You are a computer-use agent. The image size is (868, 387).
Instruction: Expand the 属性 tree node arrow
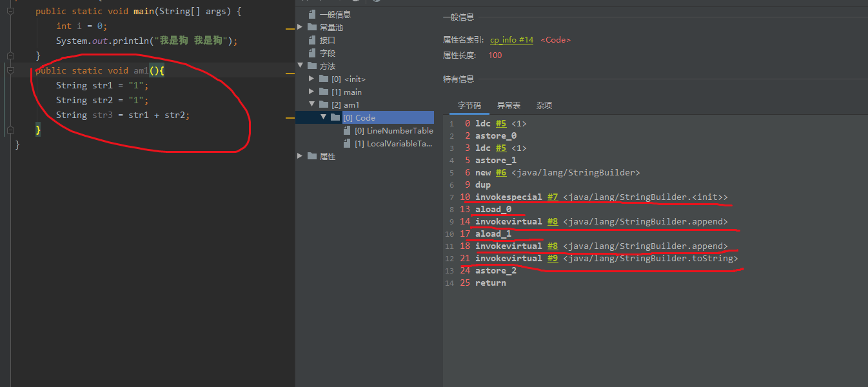[300, 156]
